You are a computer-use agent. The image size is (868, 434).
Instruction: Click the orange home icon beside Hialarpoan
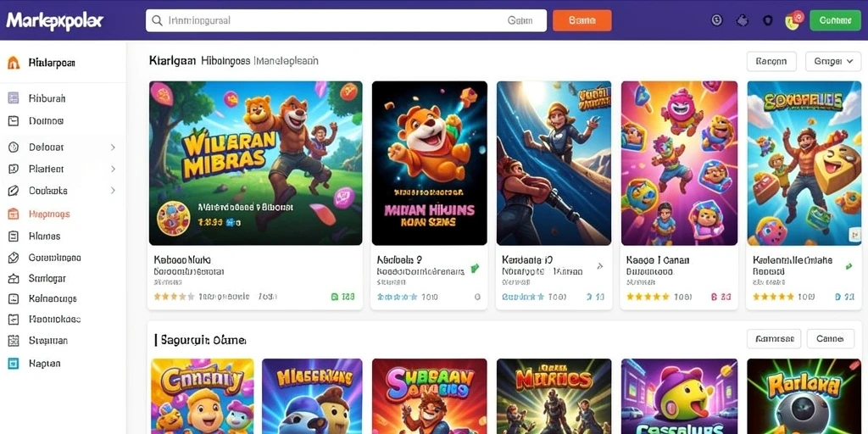14,63
